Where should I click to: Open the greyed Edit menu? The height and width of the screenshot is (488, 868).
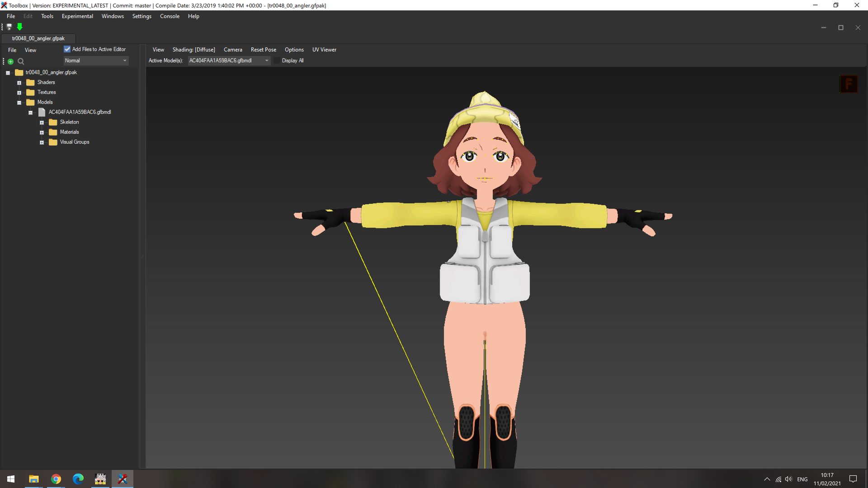[28, 16]
